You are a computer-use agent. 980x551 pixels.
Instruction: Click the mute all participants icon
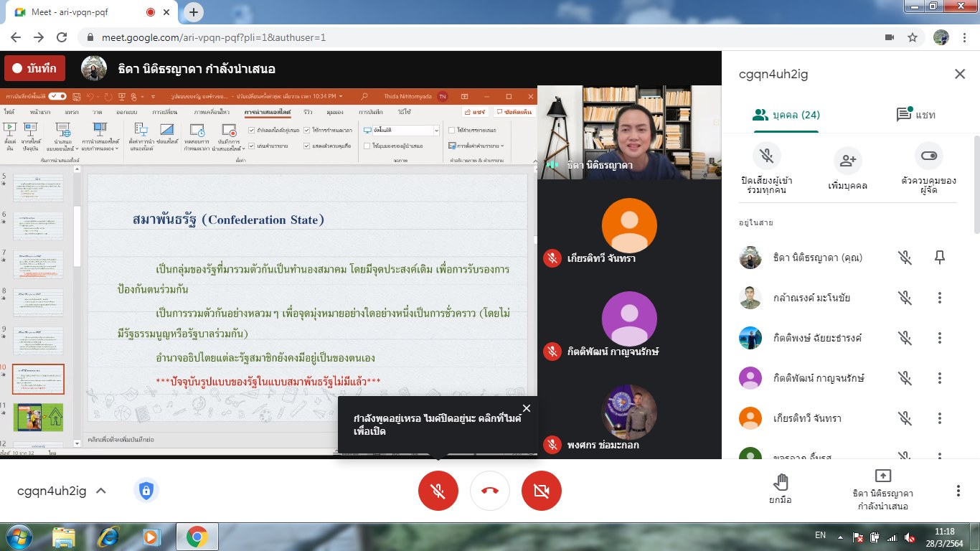(767, 156)
